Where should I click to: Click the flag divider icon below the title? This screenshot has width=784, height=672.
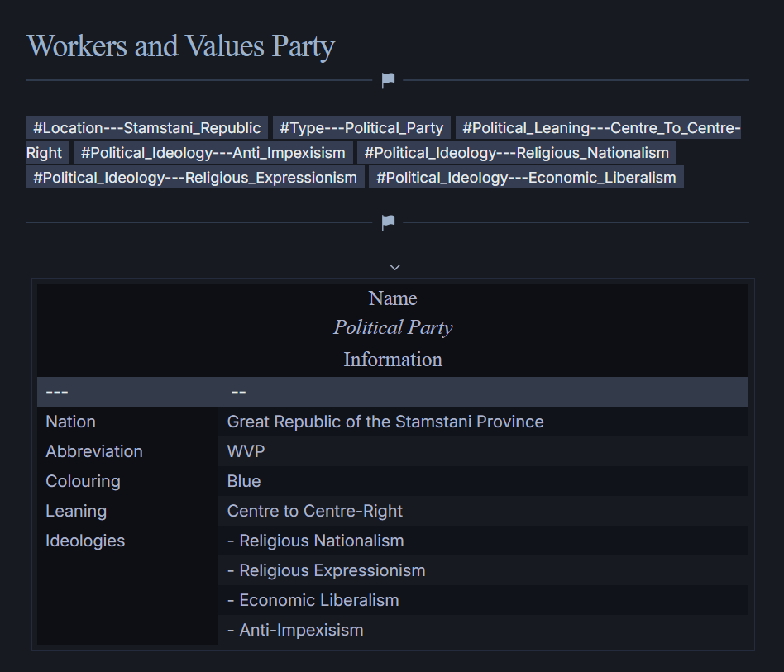tap(388, 80)
